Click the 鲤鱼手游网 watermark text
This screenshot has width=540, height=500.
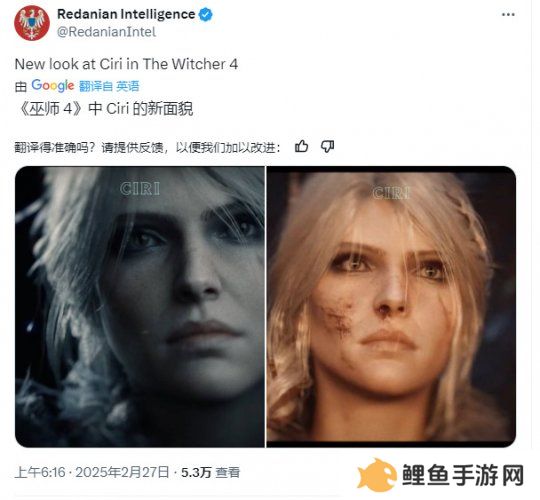click(463, 475)
